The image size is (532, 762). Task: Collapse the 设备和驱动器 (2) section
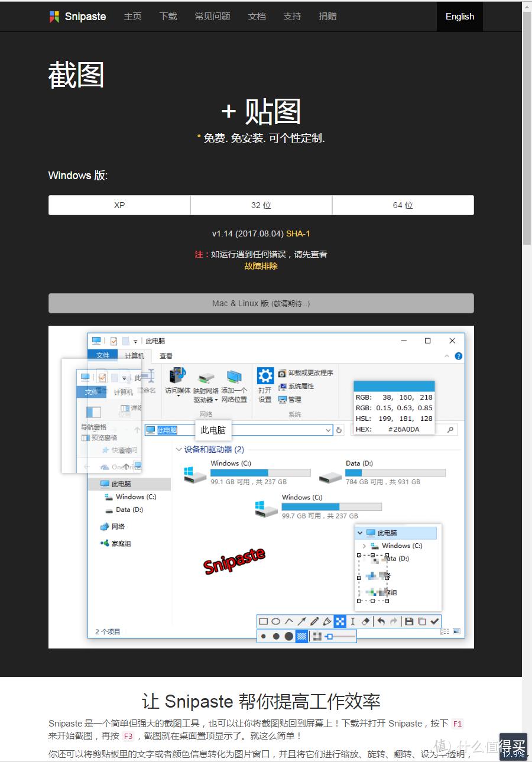tap(179, 450)
